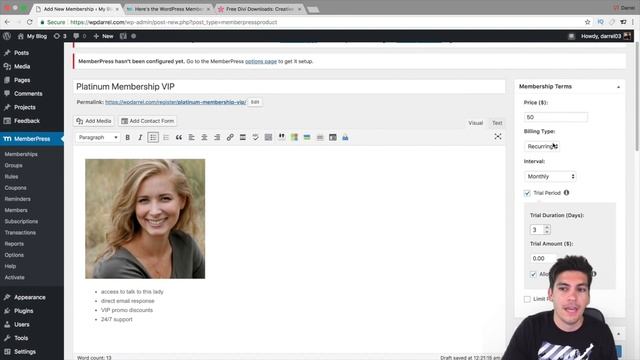This screenshot has width=640, height=360.
Task: Toggle the Allow checkbox in trial box
Action: pyautogui.click(x=533, y=274)
